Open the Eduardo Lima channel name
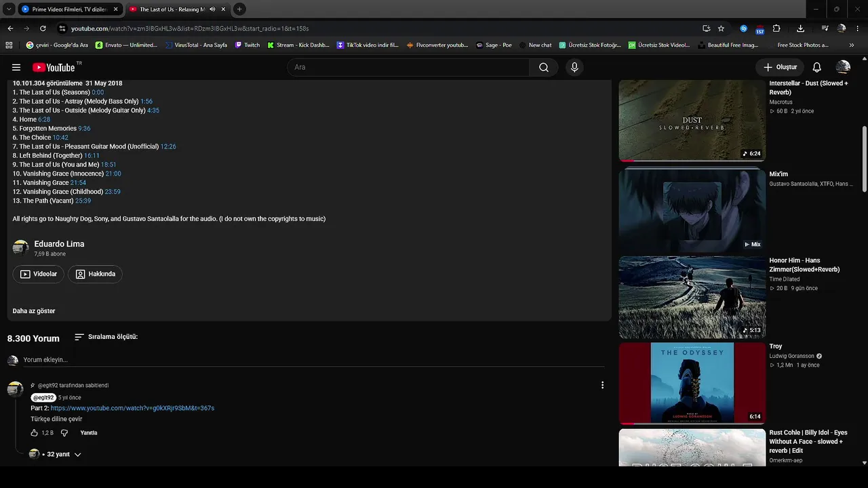Screen dimensions: 868x488 pyautogui.click(x=59, y=244)
